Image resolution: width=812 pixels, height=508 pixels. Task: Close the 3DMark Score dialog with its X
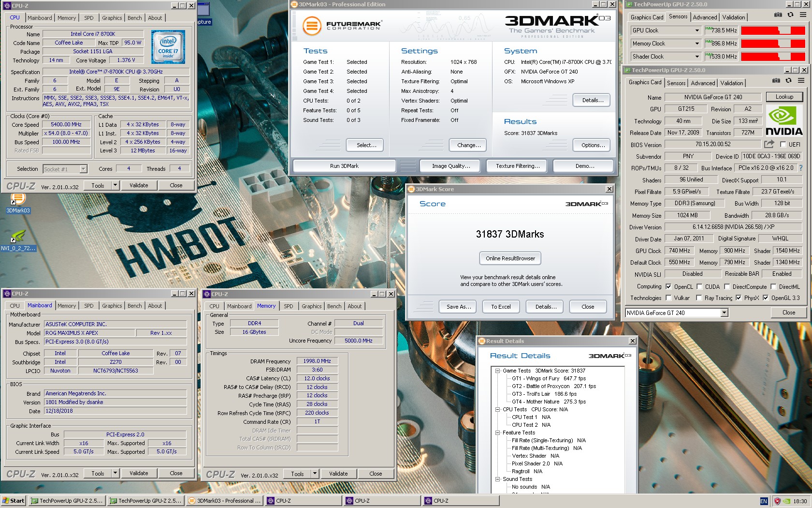click(x=609, y=189)
